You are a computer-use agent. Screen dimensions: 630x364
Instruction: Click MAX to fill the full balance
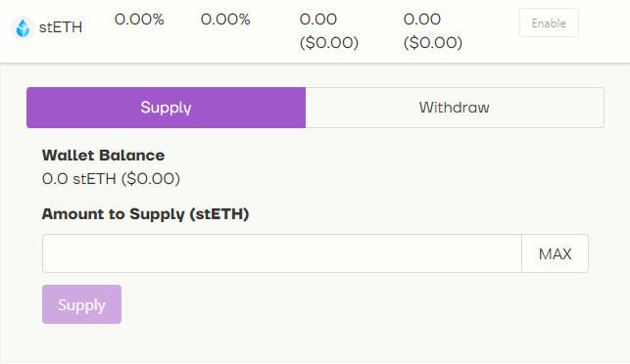pos(555,253)
